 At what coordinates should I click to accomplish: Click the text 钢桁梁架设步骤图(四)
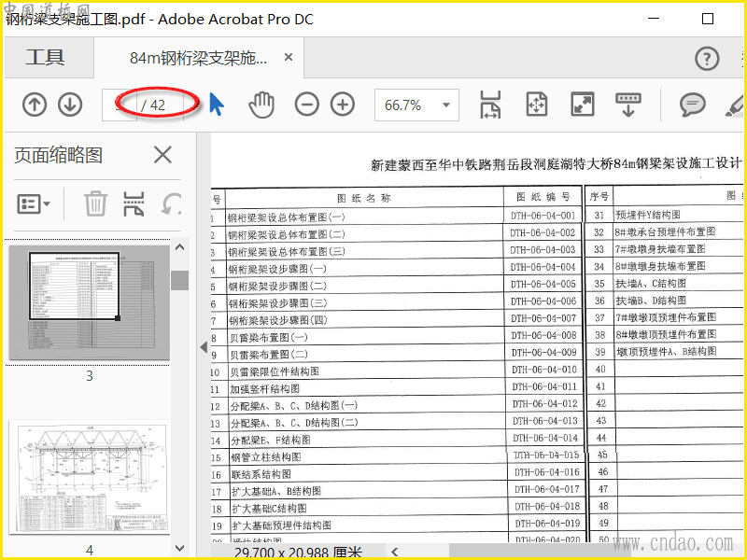coord(277,320)
